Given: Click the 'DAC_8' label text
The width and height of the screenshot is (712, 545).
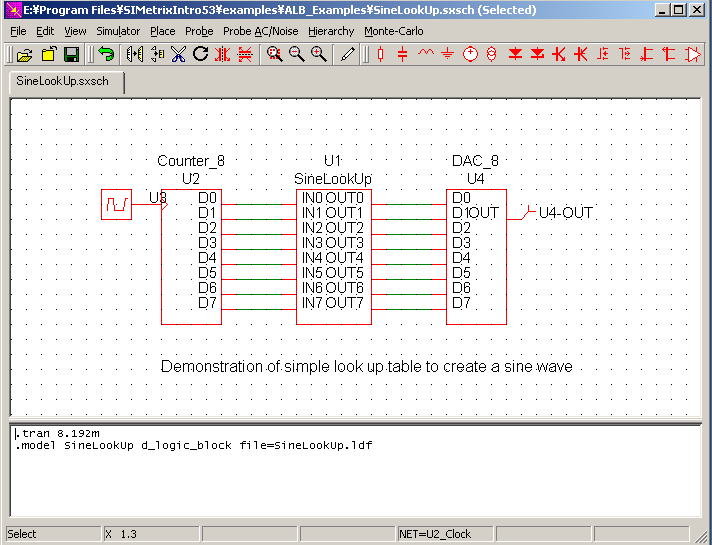Looking at the screenshot, I should point(475,161).
